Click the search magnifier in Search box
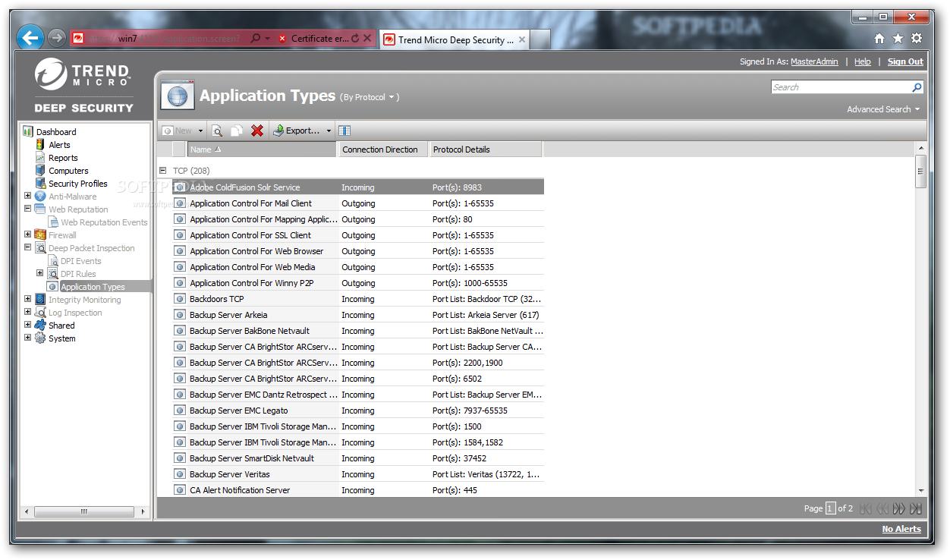The image size is (950, 560). (x=917, y=87)
